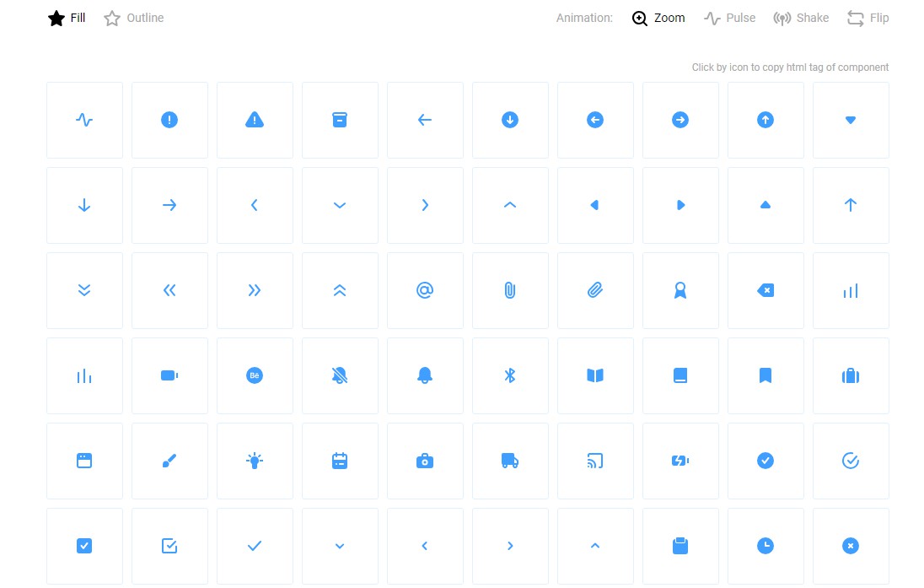
Task: Copy the archive icon tag
Action: point(340,120)
